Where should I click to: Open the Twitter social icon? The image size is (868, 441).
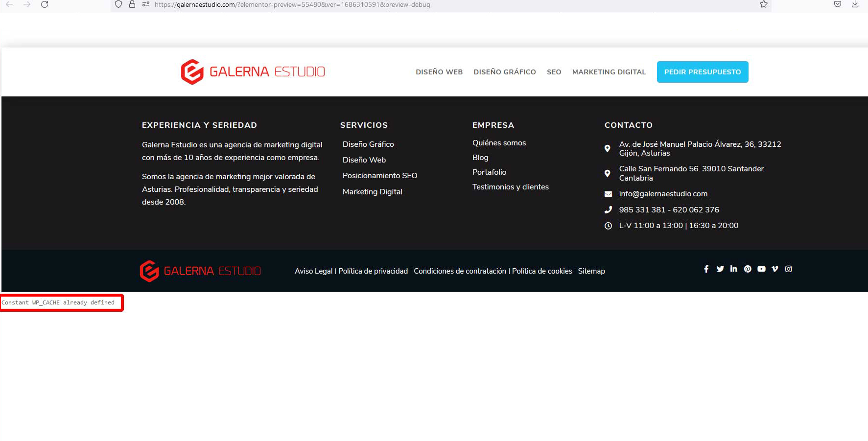[720, 269]
